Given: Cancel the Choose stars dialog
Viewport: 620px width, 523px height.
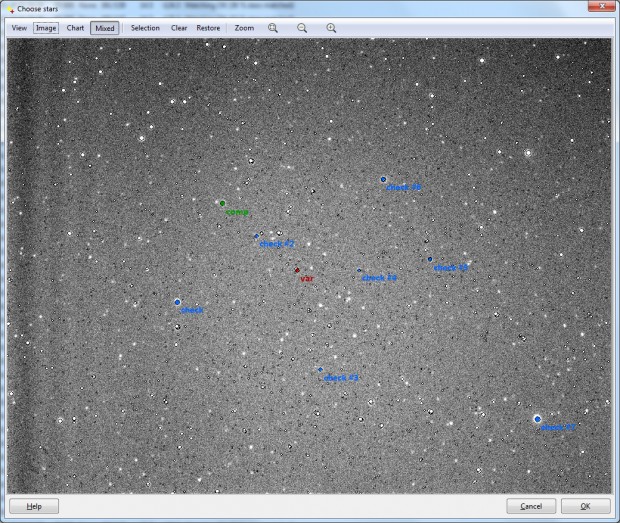Looking at the screenshot, I should coord(531,506).
